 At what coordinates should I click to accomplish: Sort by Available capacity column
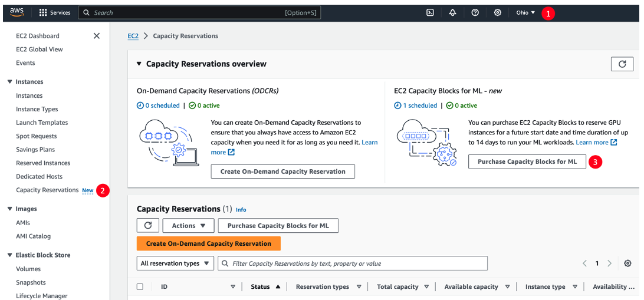click(x=507, y=287)
